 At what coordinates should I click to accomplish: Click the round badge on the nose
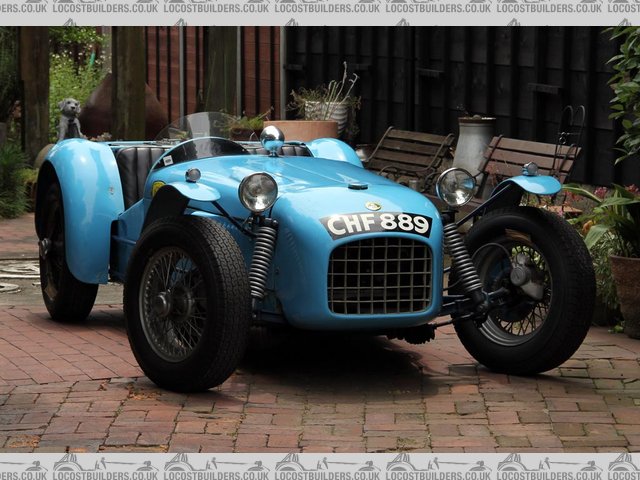click(x=373, y=206)
